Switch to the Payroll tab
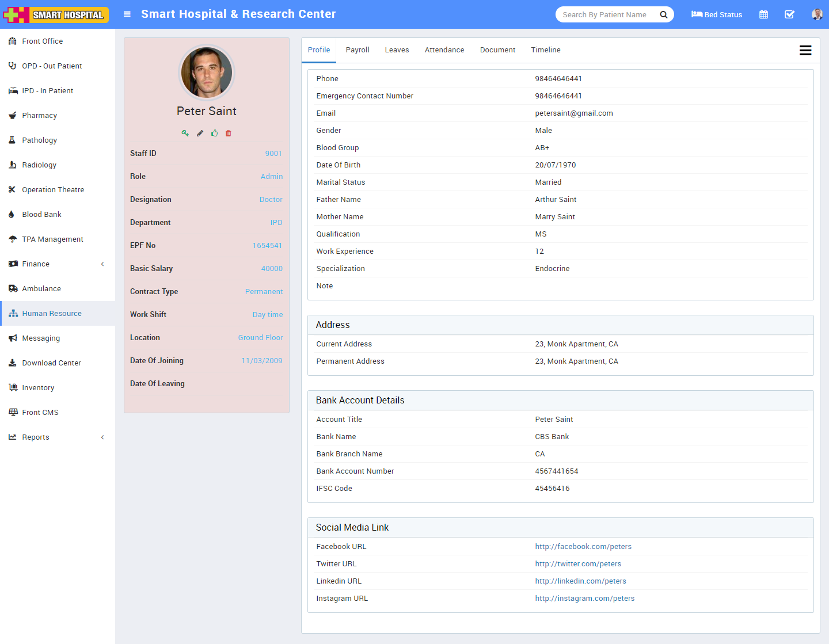The height and width of the screenshot is (644, 829). [357, 49]
